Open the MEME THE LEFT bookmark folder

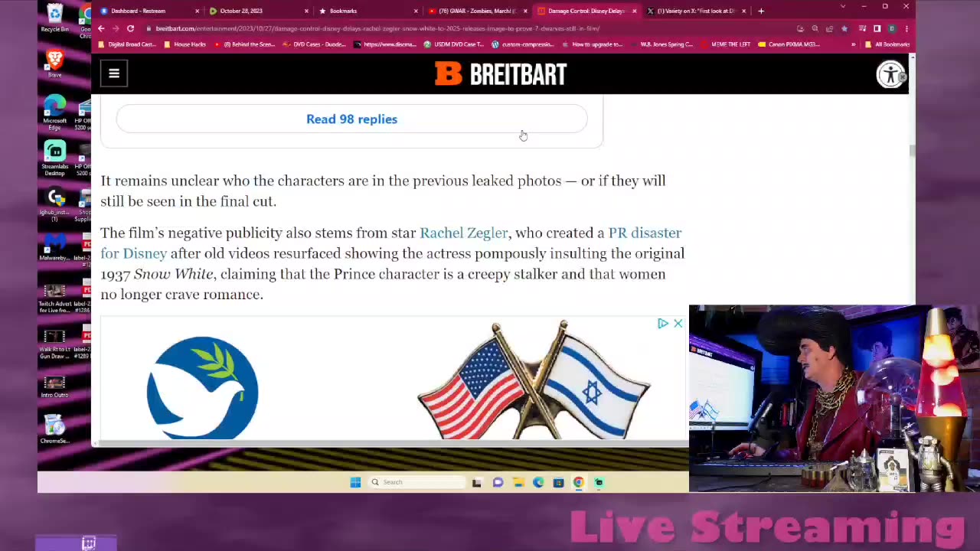(x=725, y=44)
